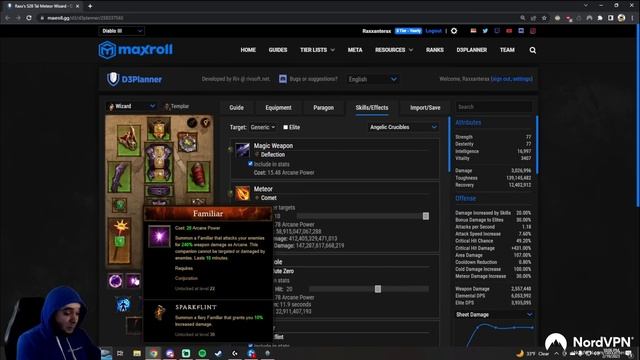Open the Sheet Damage dropdown
The width and height of the screenshot is (640, 360).
click(494, 315)
